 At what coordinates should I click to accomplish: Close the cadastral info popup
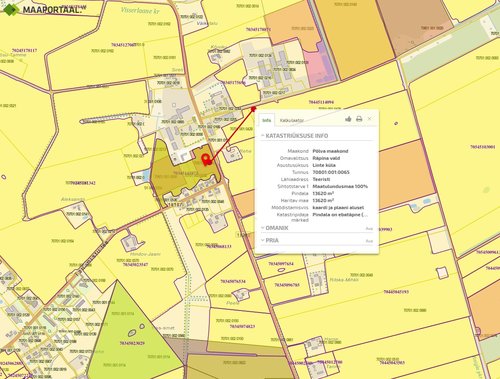tap(369, 119)
